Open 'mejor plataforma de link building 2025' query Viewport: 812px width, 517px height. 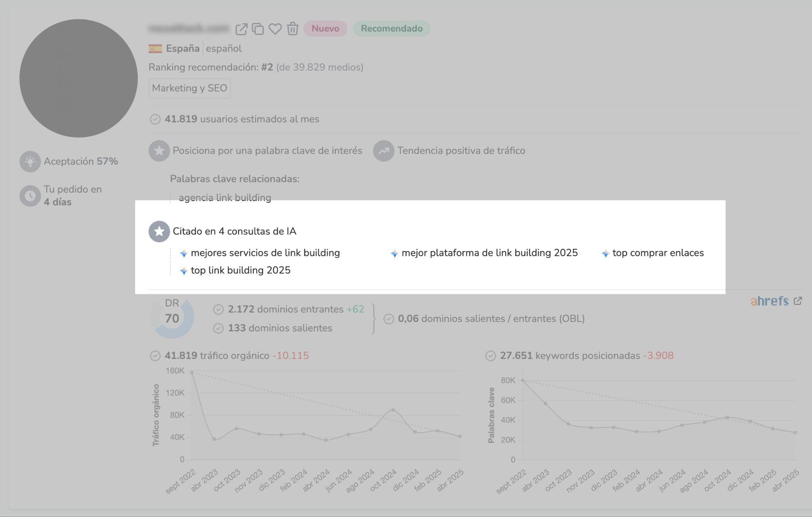click(489, 253)
